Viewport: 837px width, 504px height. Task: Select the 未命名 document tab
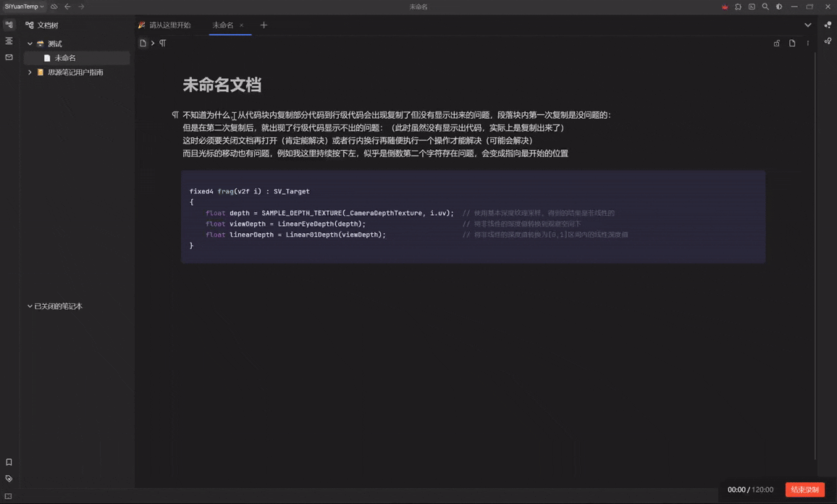222,25
